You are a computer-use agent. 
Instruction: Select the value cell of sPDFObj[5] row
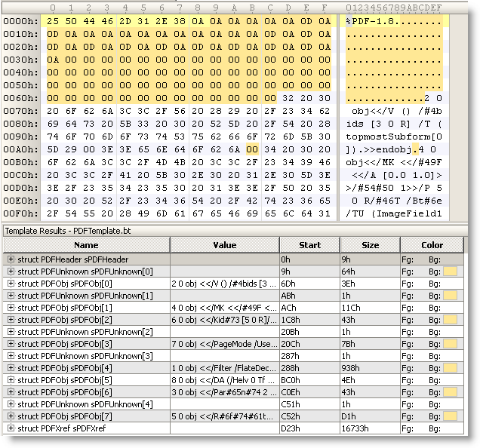[224, 379]
